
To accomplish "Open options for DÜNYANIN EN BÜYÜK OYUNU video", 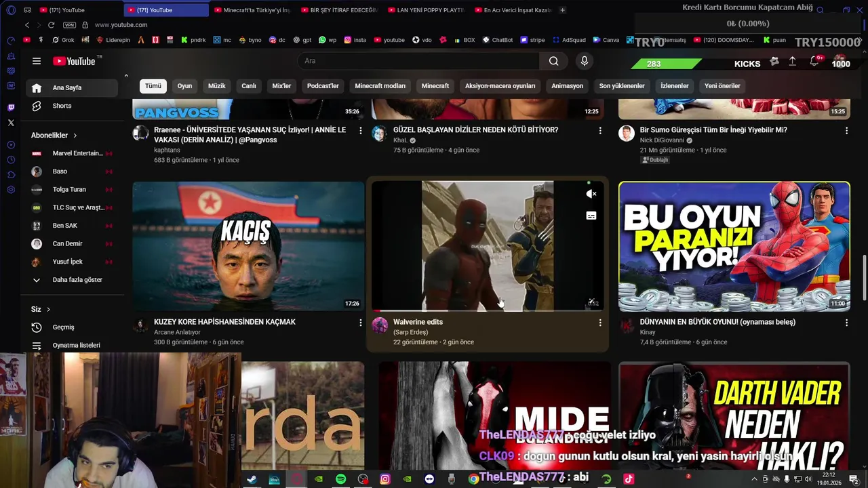I will coord(846,323).
